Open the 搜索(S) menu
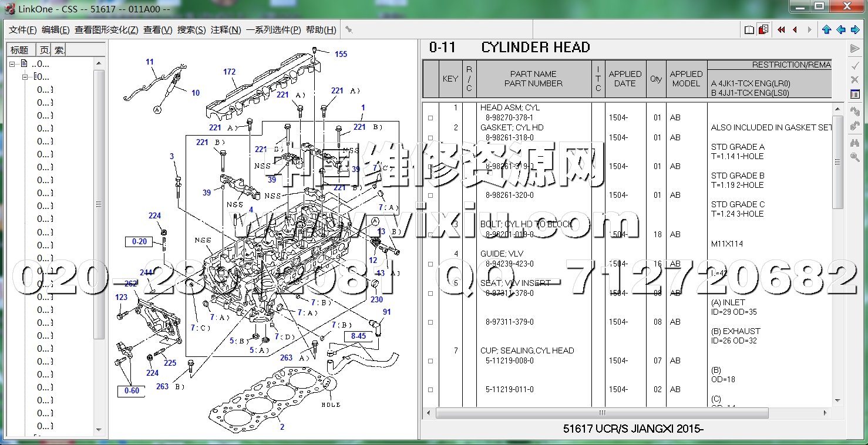The height and width of the screenshot is (445, 868). click(x=191, y=30)
